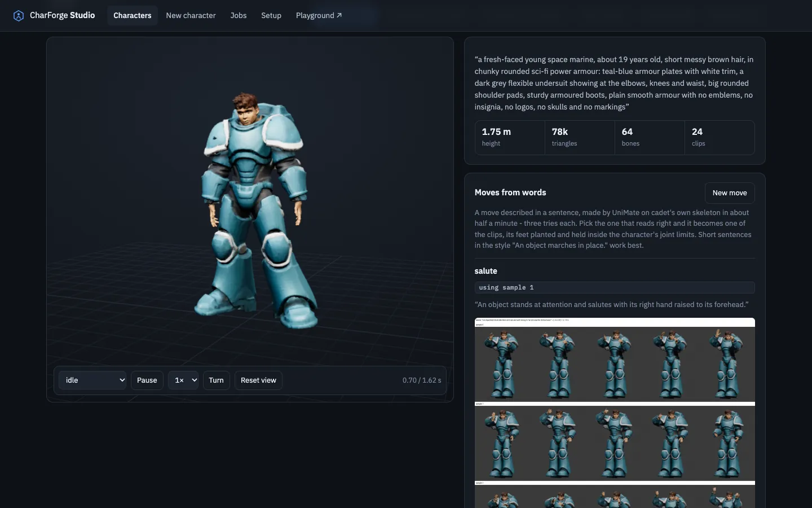Image resolution: width=812 pixels, height=508 pixels.
Task: Click the space marine prompt description text
Action: (x=614, y=83)
